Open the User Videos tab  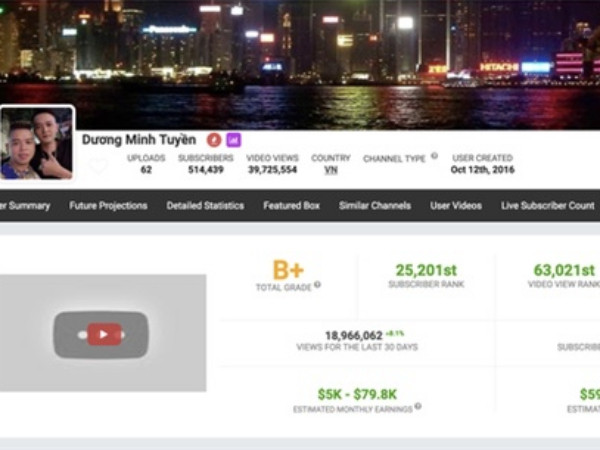tap(456, 206)
